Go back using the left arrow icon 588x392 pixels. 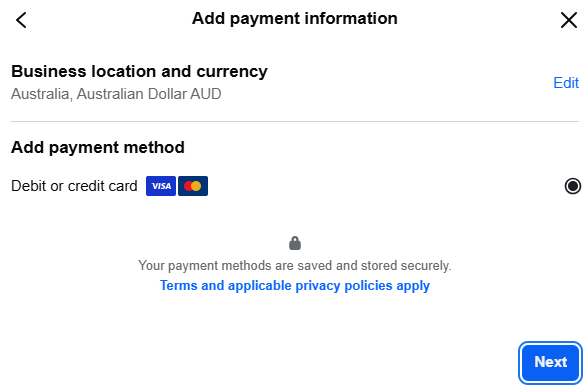tap(21, 20)
